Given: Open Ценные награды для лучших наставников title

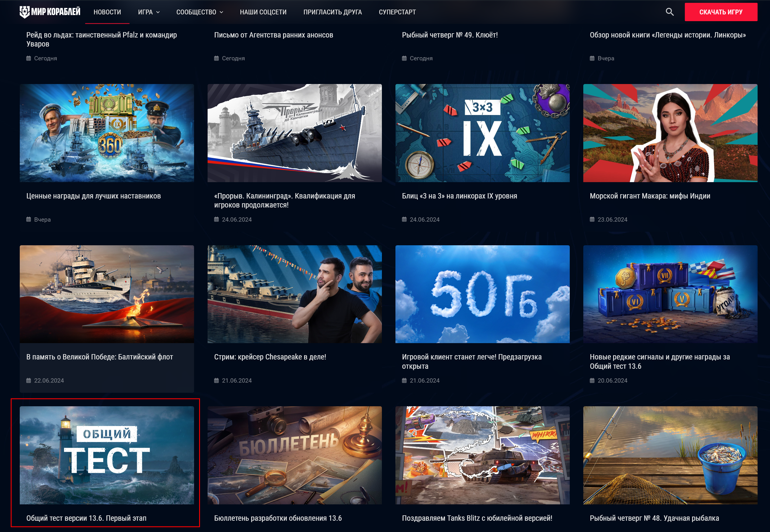Looking at the screenshot, I should [x=94, y=196].
